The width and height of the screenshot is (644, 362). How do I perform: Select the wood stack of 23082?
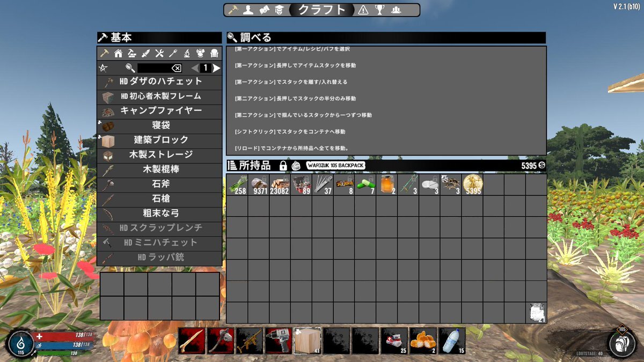[x=280, y=184]
